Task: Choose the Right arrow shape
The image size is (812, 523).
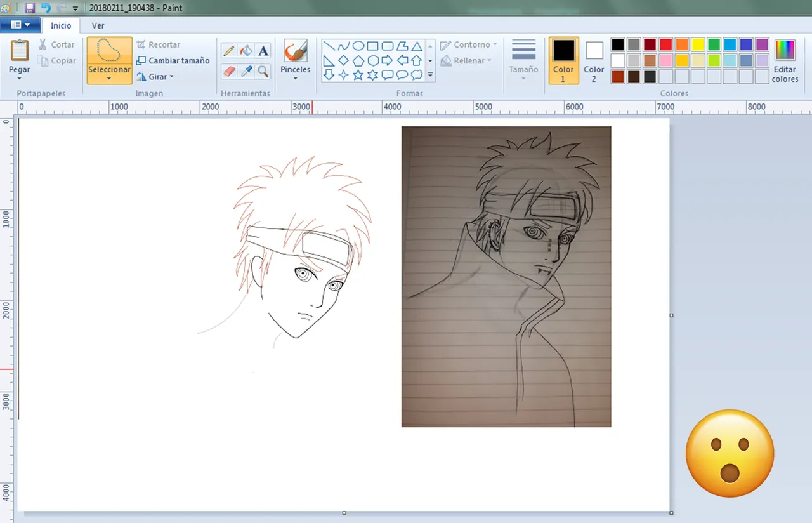Action: pyautogui.click(x=387, y=60)
